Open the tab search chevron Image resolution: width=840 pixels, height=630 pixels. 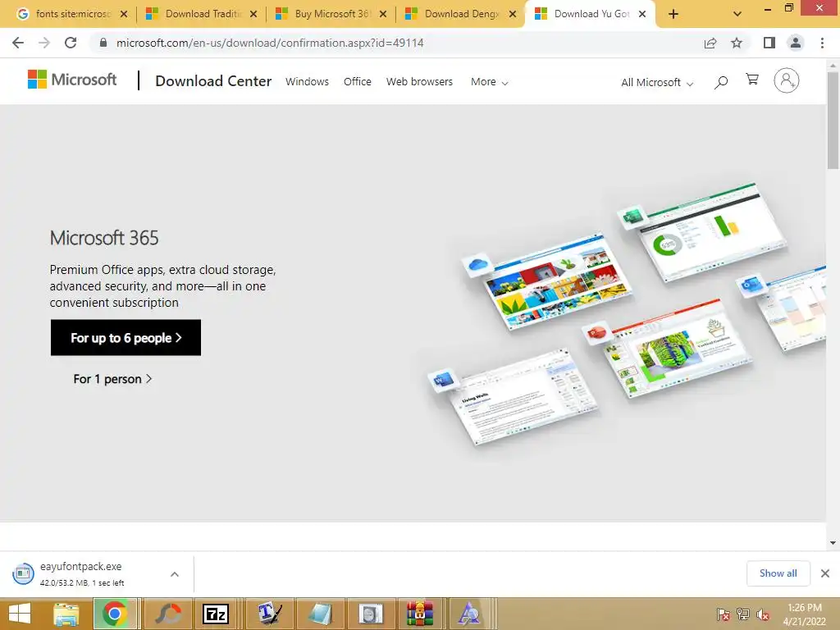click(x=737, y=15)
